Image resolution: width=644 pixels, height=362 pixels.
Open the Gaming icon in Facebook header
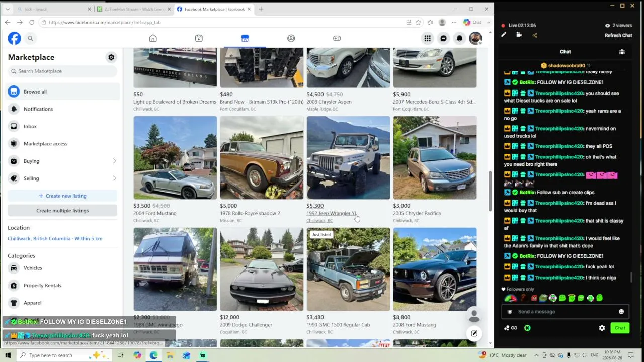tap(337, 38)
